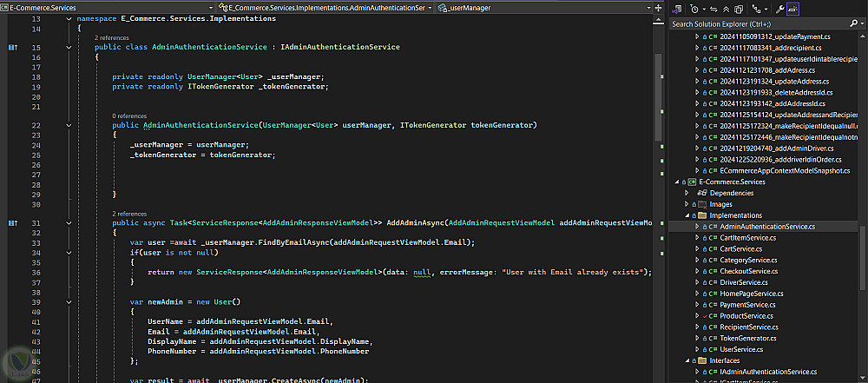
Task: Select ProductService.cs file
Action: click(x=746, y=315)
